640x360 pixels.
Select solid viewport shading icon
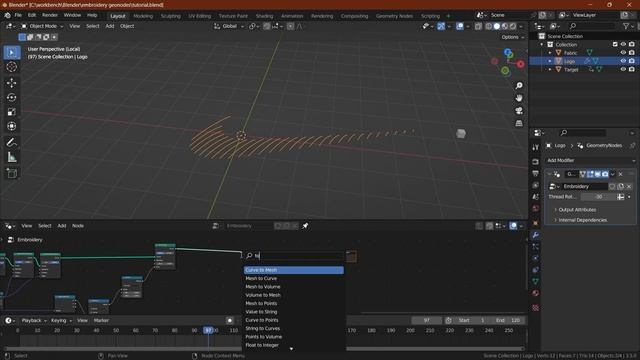[497, 26]
